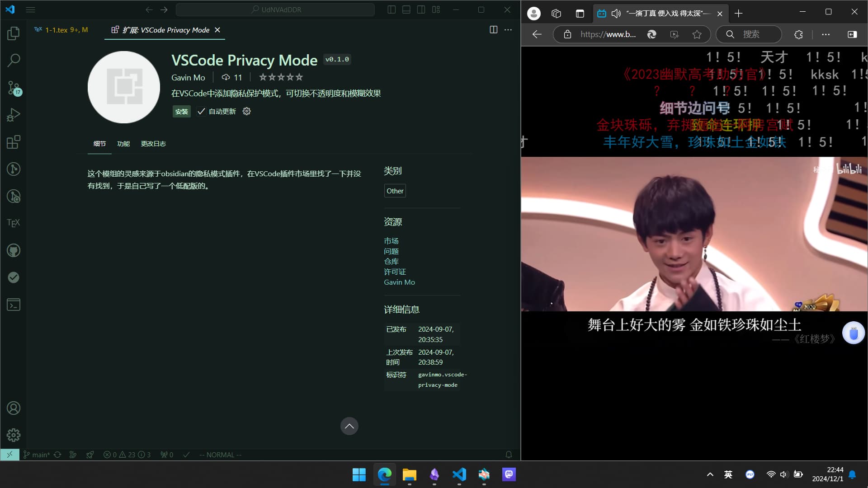Screen dimensions: 868x488
Task: Open browser workspaces icon
Action: point(557,14)
